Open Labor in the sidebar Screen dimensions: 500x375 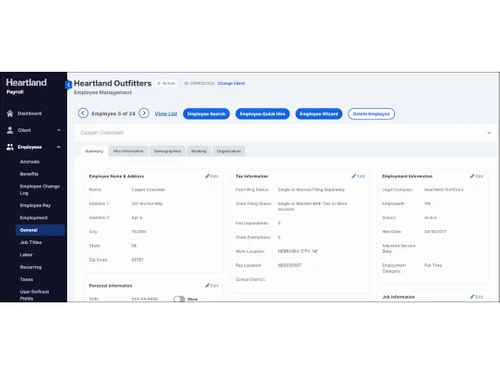coord(26,255)
